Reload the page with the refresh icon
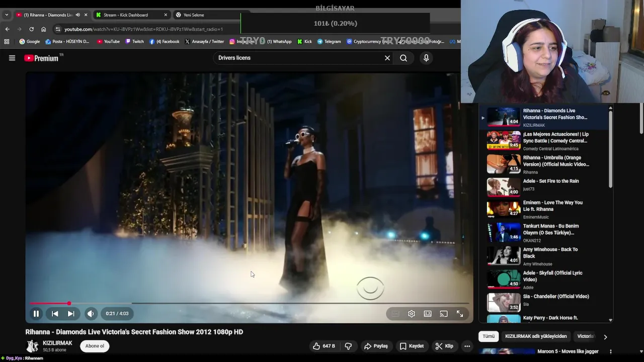 (31, 29)
